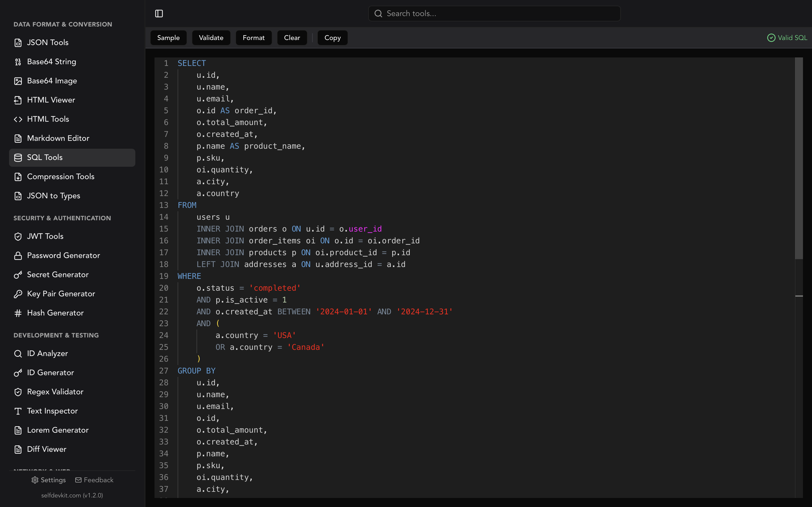Viewport: 812px width, 507px height.
Task: Copy the SQL query
Action: coord(332,37)
